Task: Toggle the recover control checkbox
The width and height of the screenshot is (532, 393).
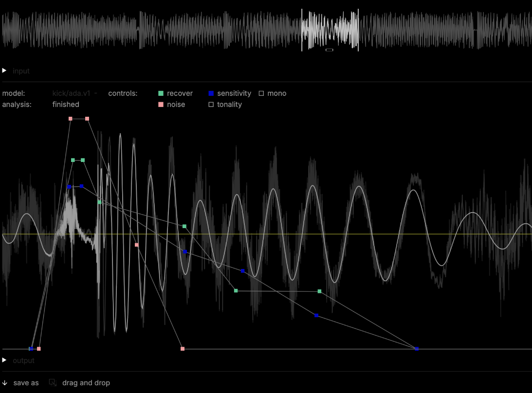Action: (x=161, y=93)
